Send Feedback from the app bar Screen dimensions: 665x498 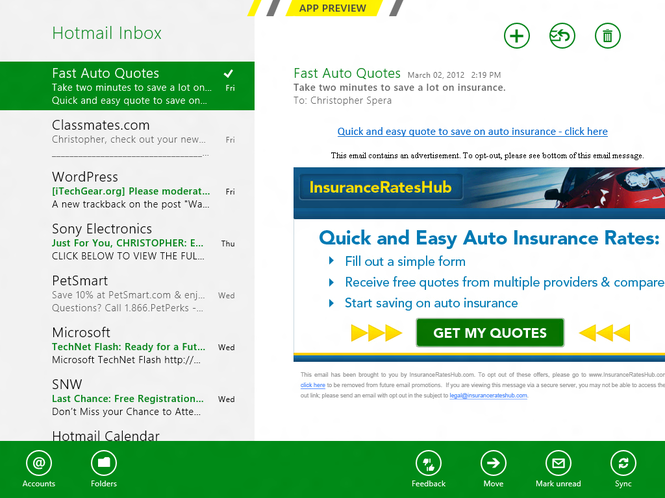(x=428, y=469)
